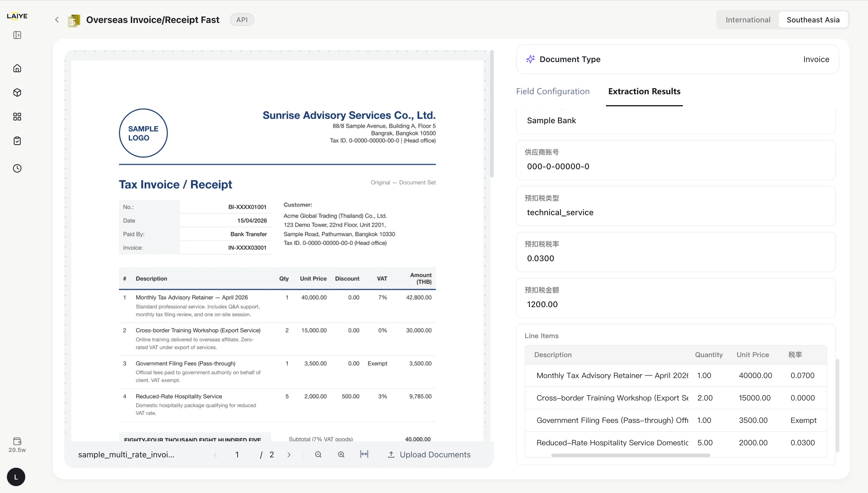Open the Field Configuration tab
This screenshot has width=868, height=493.
(553, 91)
